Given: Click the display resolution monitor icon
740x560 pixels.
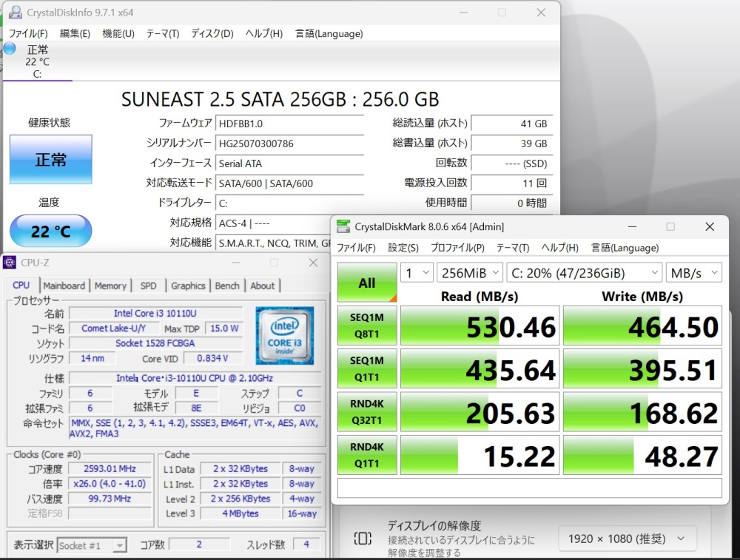Looking at the screenshot, I should (363, 539).
